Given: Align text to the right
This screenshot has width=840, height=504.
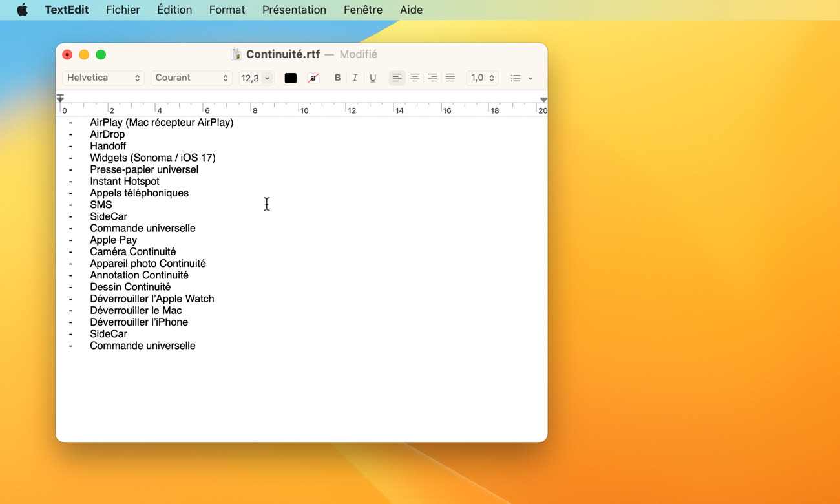Looking at the screenshot, I should pos(433,78).
